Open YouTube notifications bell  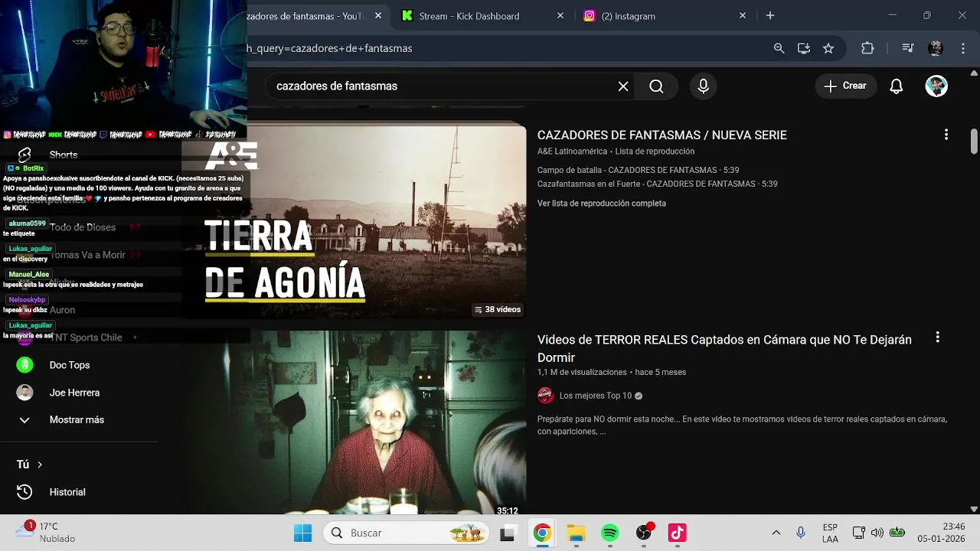tap(897, 86)
